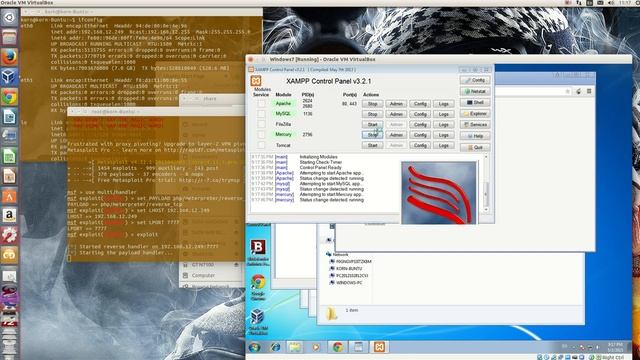Screen dimensions: 640x360
Task: View MySQL Logs
Action: click(444, 114)
